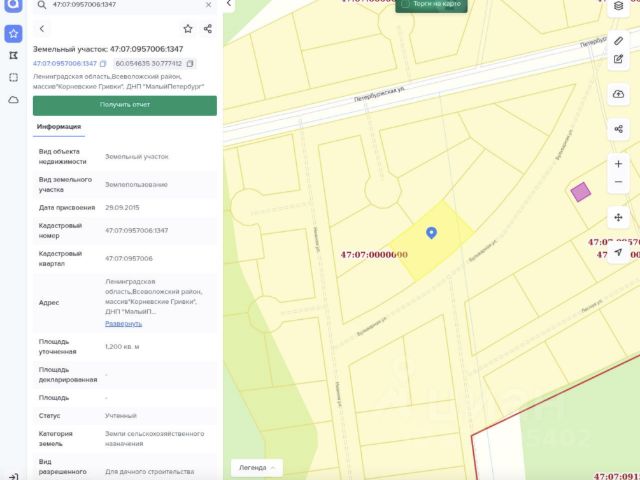Click the map share nodes icon
Viewport: 640px width, 480px height.
618,129
